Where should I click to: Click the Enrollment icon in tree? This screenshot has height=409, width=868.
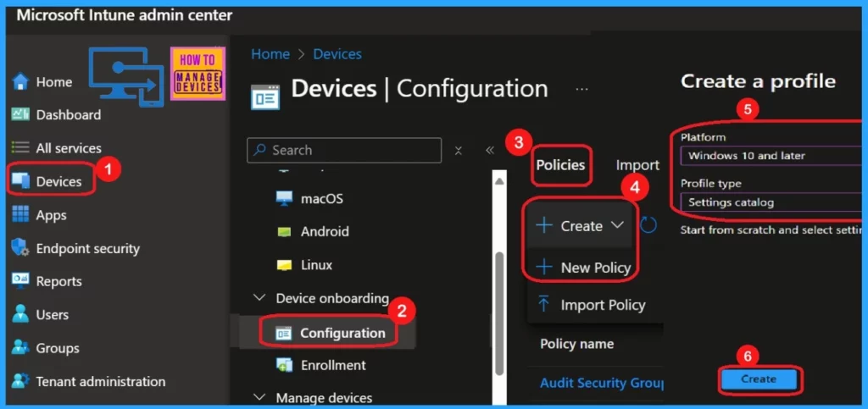284,365
